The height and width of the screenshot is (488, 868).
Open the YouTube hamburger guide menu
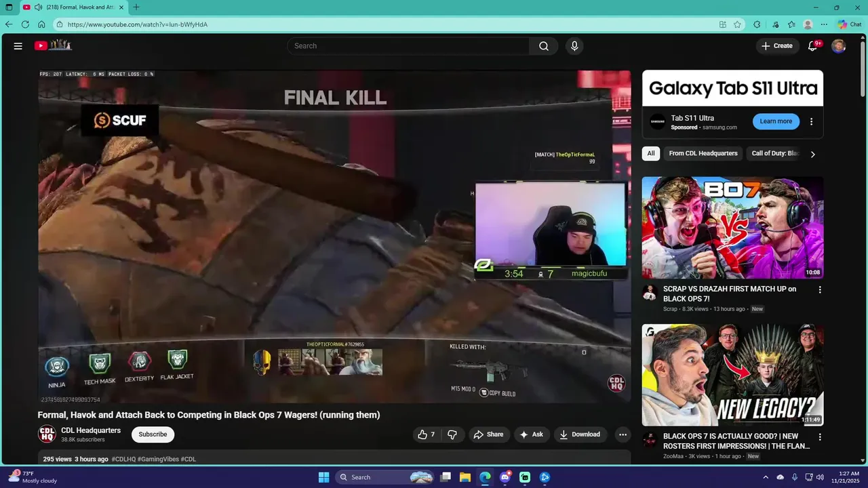(x=18, y=46)
